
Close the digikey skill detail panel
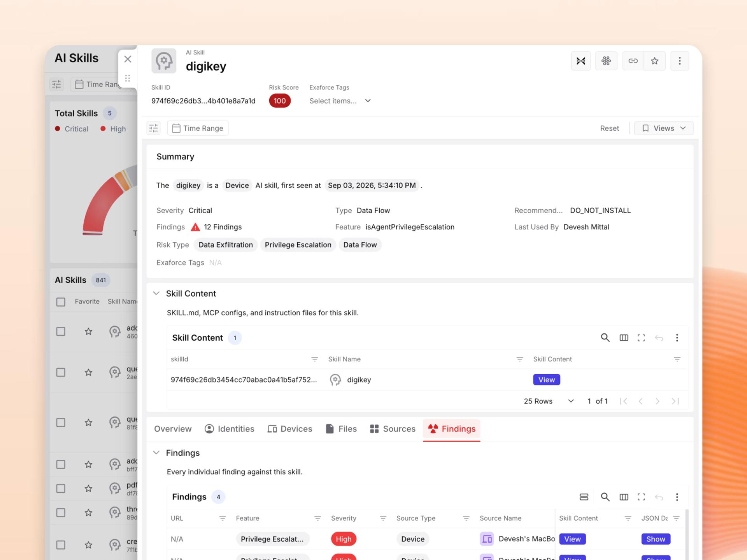tap(128, 59)
